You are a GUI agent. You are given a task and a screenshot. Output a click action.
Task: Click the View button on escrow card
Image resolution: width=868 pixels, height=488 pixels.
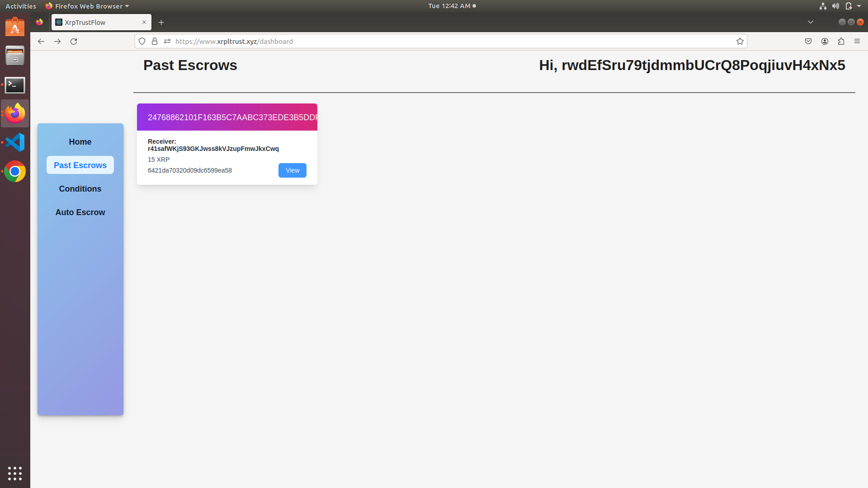coord(292,170)
